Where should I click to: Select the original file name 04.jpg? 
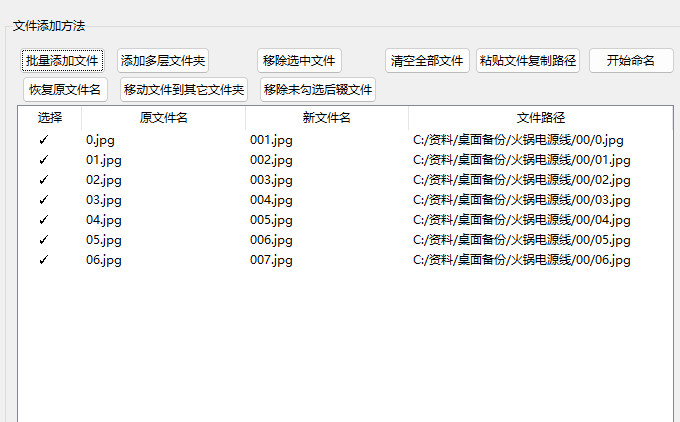point(104,220)
